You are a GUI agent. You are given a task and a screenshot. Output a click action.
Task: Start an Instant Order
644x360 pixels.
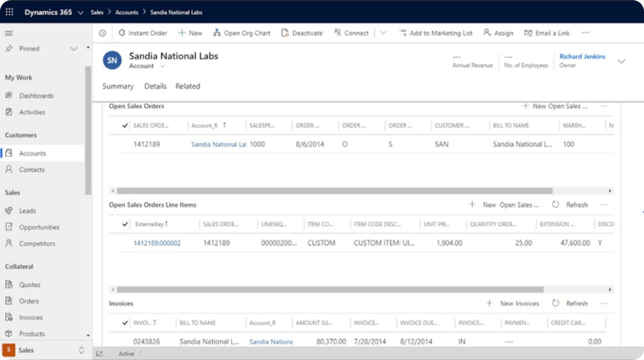tap(143, 33)
